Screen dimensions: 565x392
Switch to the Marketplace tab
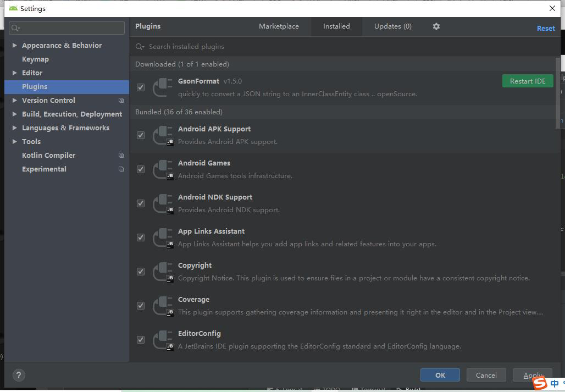[x=279, y=26]
